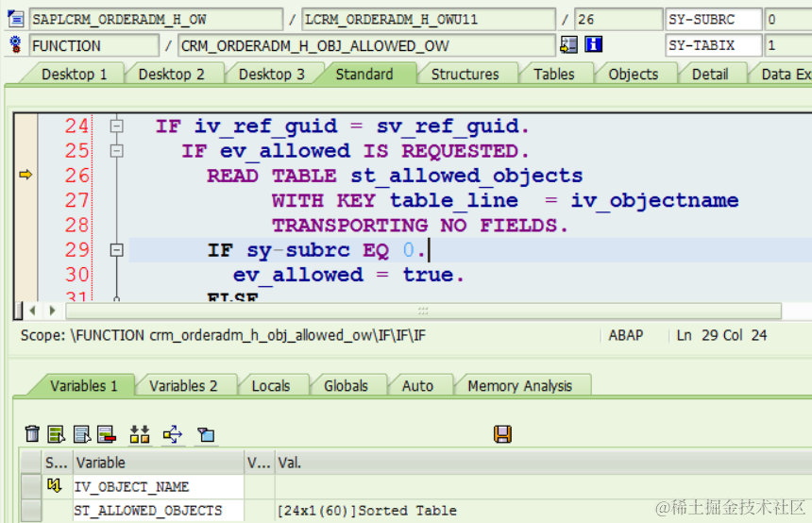Click the trash delete icon in variables toolbar
Image resolution: width=812 pixels, height=523 pixels.
32,434
